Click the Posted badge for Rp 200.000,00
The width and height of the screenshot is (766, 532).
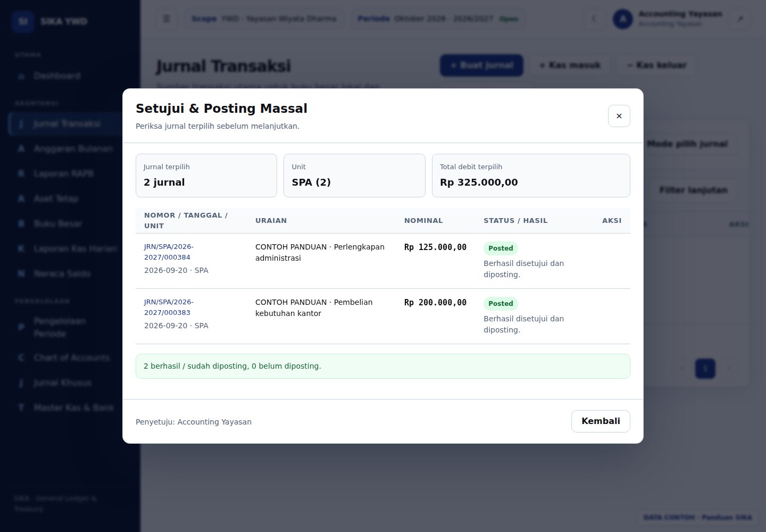[x=501, y=304]
